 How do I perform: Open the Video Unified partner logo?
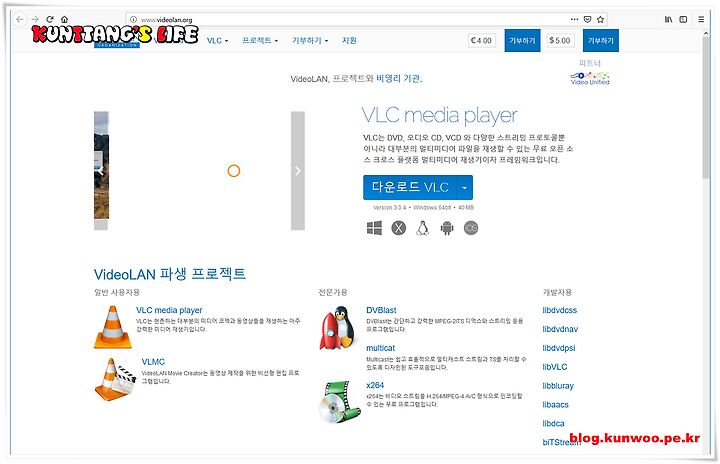pos(590,78)
